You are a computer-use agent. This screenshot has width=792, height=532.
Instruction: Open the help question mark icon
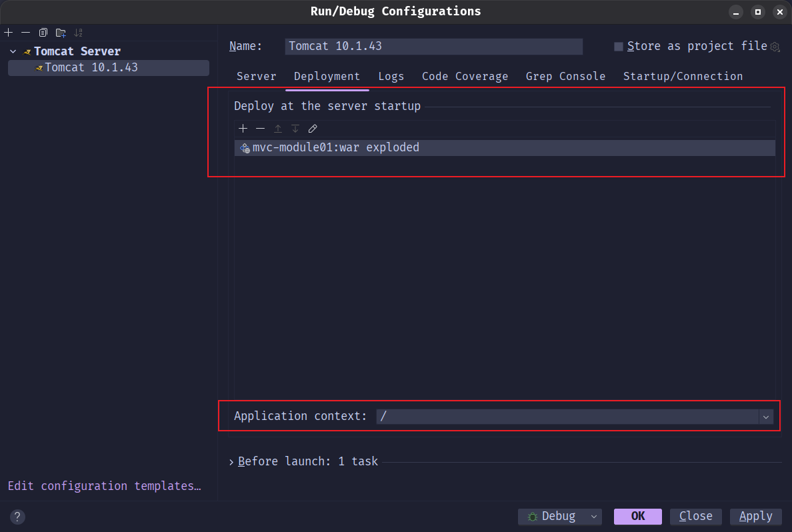point(18,517)
